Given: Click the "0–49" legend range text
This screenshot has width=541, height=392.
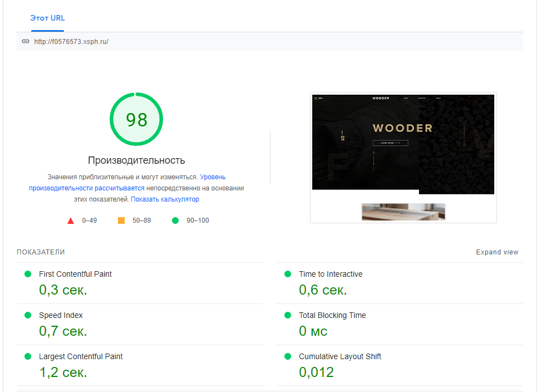Looking at the screenshot, I should pyautogui.click(x=90, y=220).
